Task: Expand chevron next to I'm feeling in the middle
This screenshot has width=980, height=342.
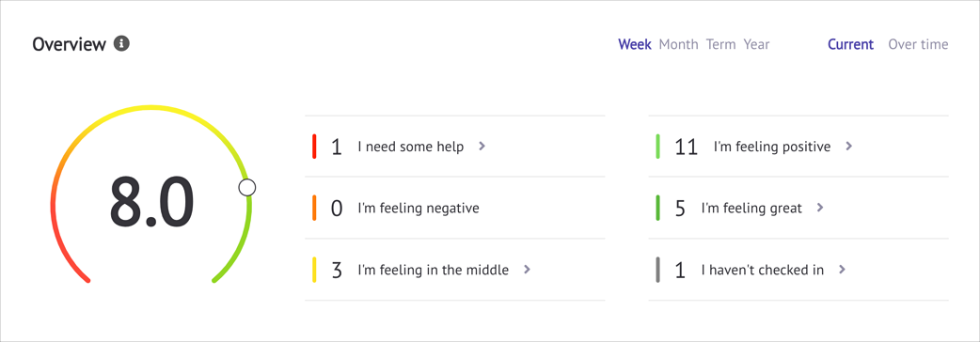Action: pyautogui.click(x=527, y=270)
